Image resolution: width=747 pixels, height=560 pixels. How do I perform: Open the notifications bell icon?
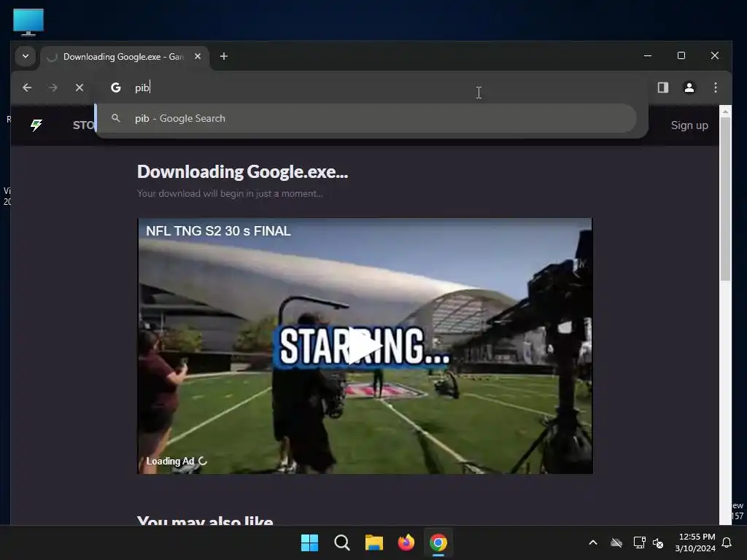[727, 542]
